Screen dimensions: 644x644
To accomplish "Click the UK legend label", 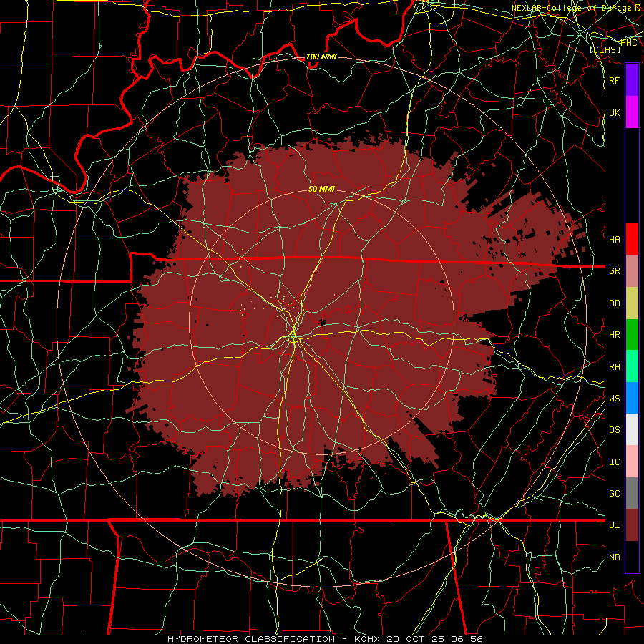I will tap(614, 112).
